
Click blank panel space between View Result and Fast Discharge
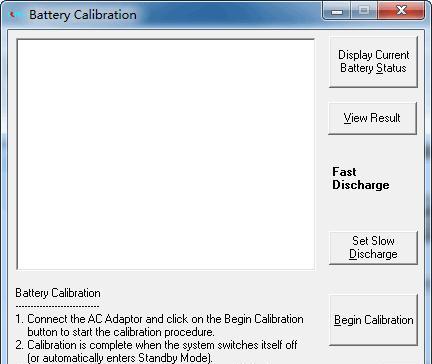click(x=373, y=150)
